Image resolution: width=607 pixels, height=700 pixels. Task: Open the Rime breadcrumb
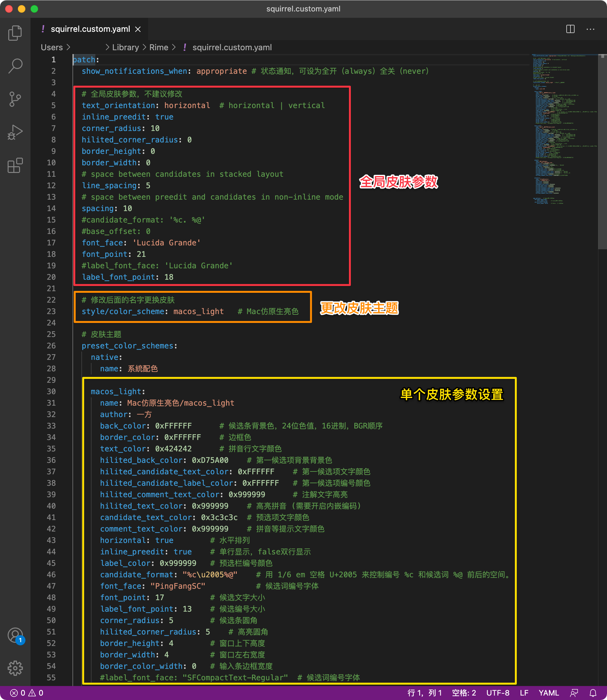159,47
